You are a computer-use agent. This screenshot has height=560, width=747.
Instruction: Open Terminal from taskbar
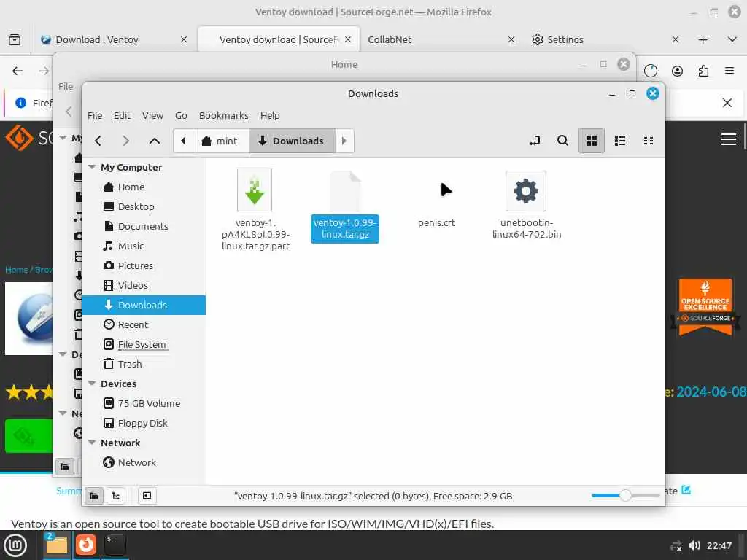(115, 545)
